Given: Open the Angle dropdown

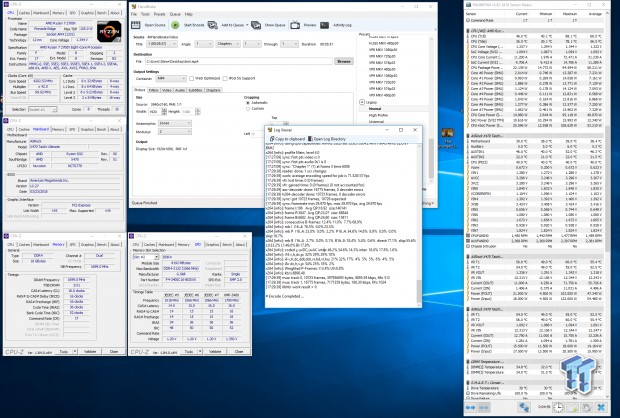Looking at the screenshot, I should [204, 44].
